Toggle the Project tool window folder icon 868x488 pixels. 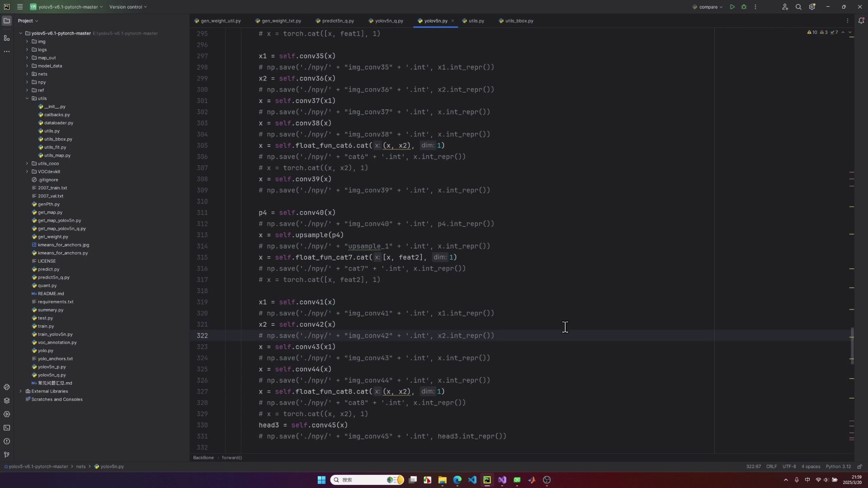tap(6, 21)
